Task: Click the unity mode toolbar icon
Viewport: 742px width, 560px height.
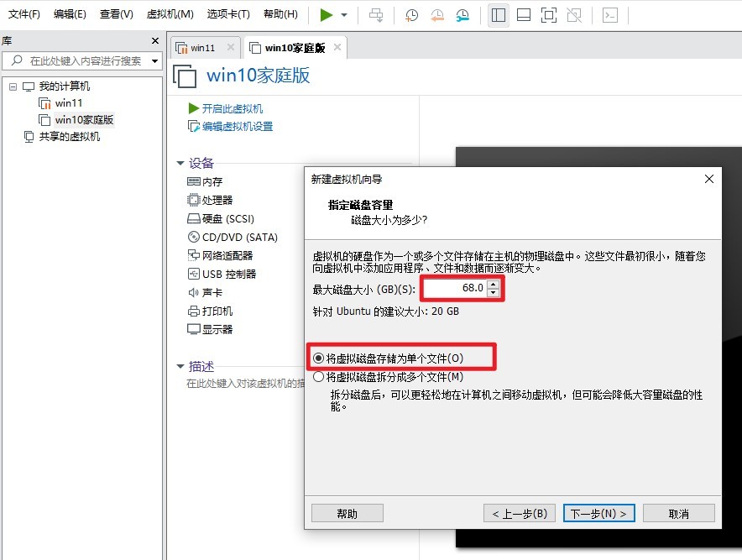Action: pyautogui.click(x=574, y=15)
